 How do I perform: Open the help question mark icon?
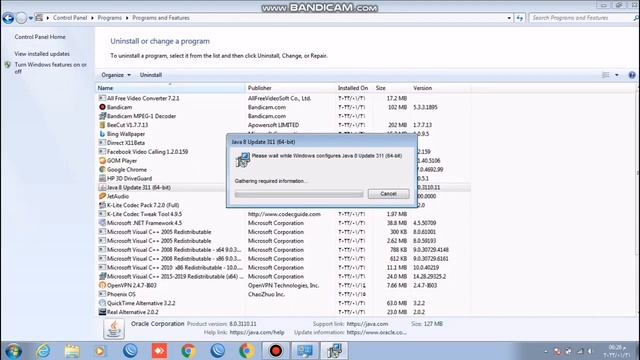(x=632, y=75)
